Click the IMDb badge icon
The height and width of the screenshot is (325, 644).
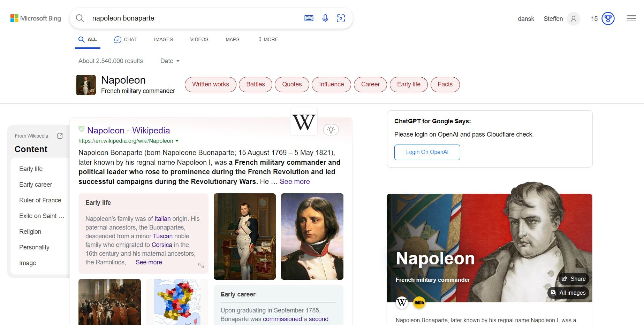pyautogui.click(x=419, y=302)
